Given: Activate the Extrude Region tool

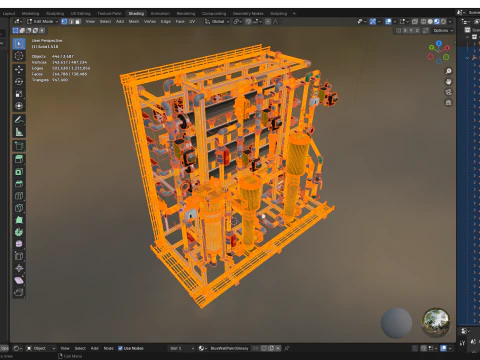Looking at the screenshot, I should coord(19,159).
